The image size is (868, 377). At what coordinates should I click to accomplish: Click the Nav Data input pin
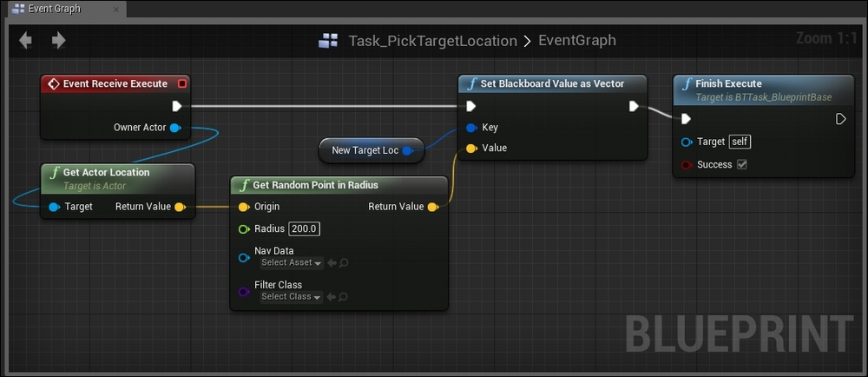click(244, 258)
